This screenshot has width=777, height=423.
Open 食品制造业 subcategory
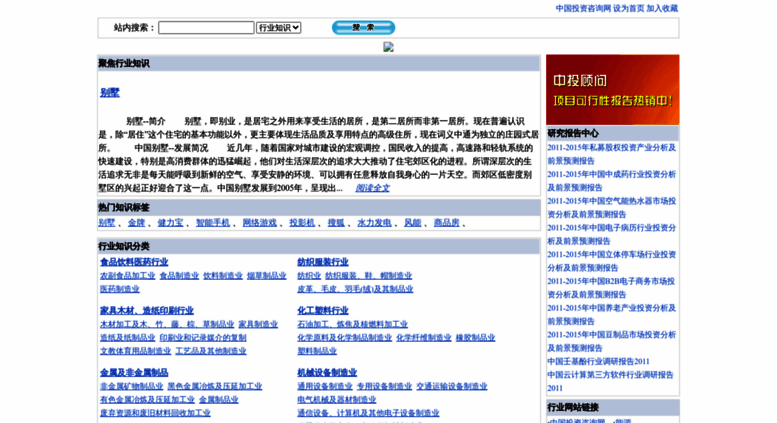click(x=179, y=276)
